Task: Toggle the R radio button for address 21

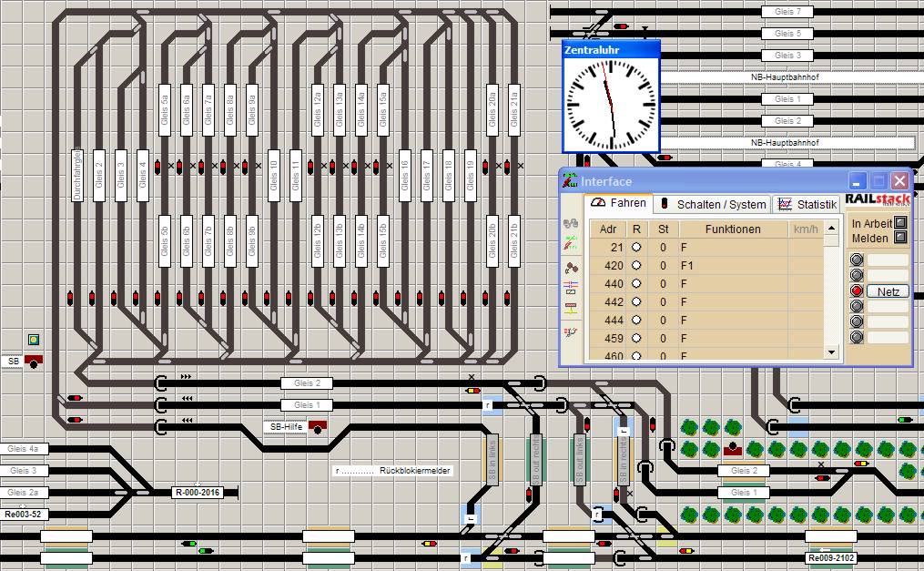Action: pos(636,248)
